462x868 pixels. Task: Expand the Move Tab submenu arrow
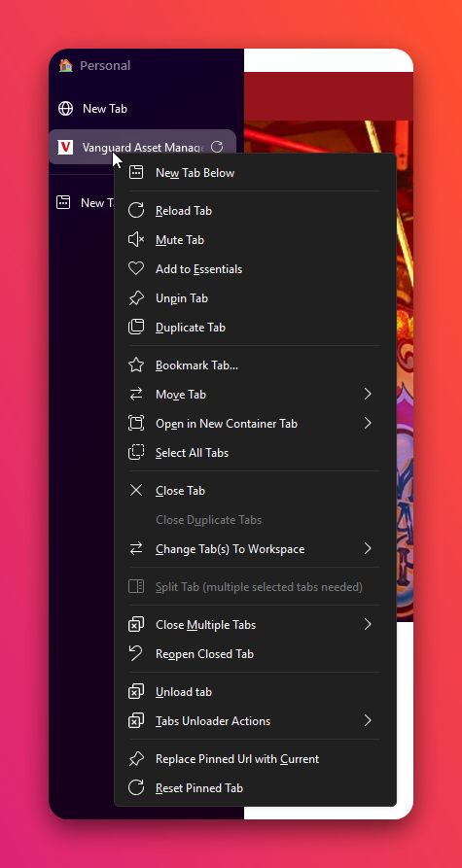(x=368, y=394)
